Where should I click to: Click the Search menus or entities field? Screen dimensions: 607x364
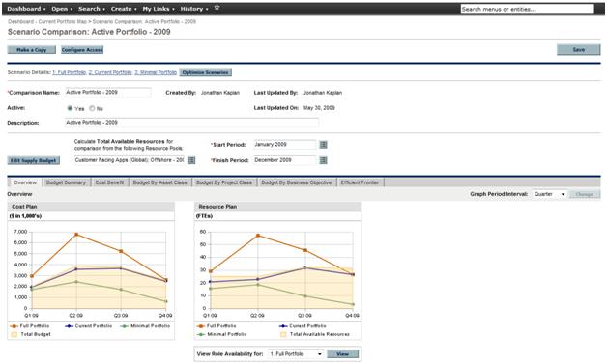(x=527, y=9)
